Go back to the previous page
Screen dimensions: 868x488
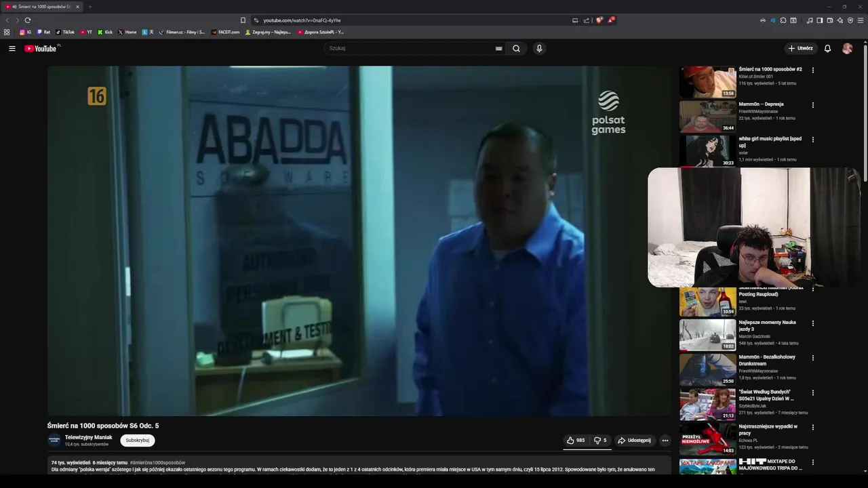(8, 20)
